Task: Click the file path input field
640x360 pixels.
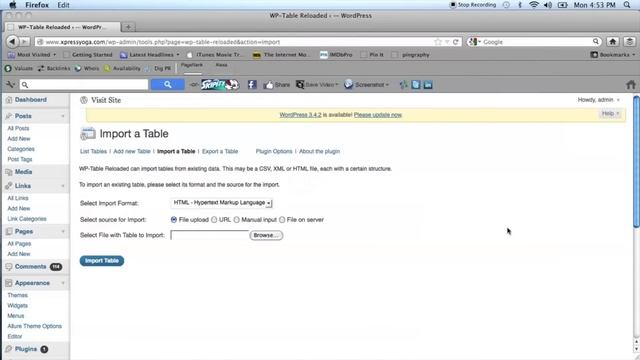Action: 209,236
